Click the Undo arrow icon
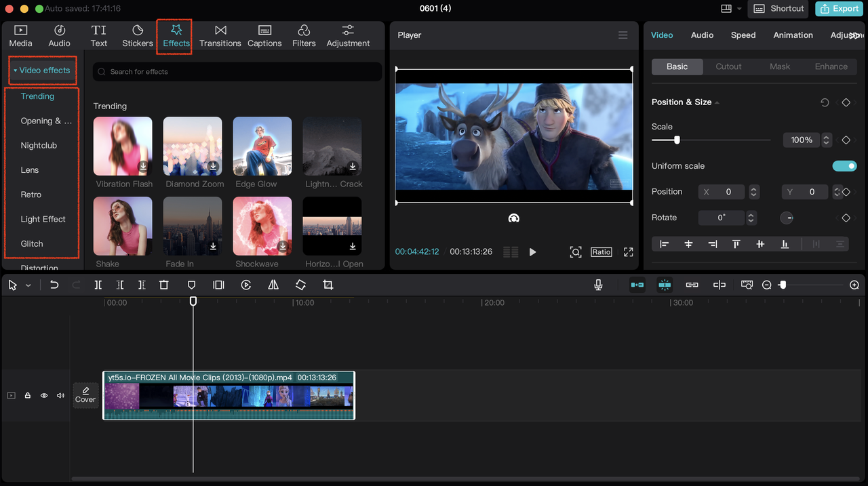The width and height of the screenshot is (868, 486). [54, 285]
